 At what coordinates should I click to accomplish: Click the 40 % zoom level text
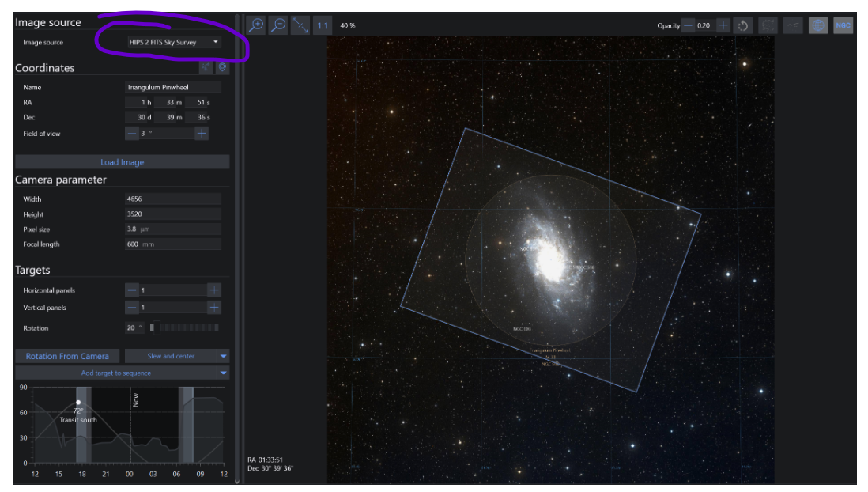point(348,25)
